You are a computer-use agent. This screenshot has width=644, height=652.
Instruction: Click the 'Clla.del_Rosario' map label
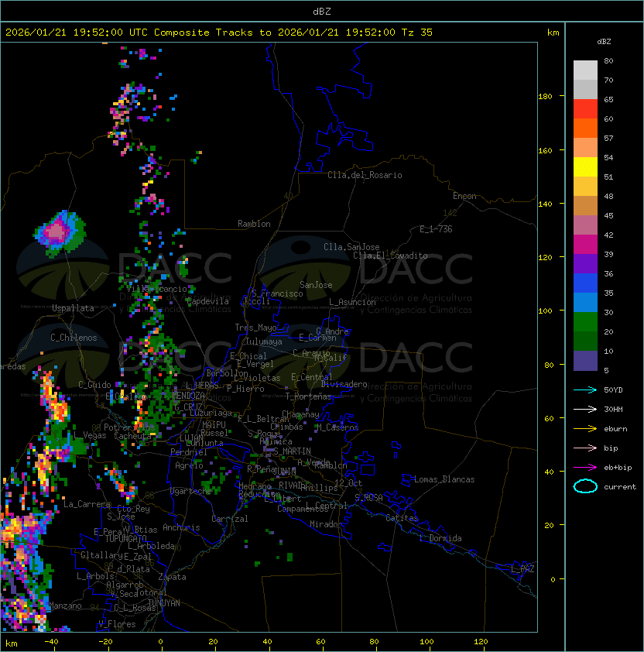tap(365, 175)
